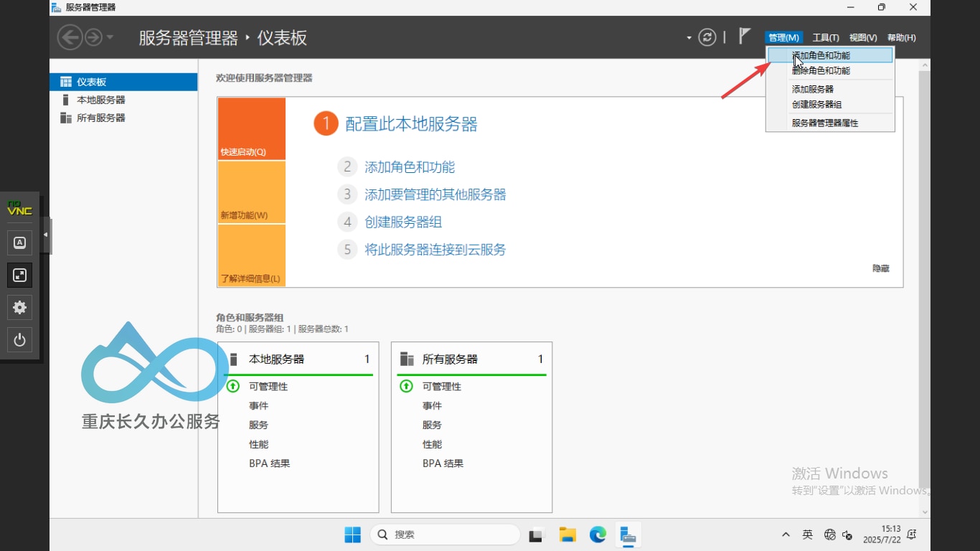The image size is (980, 551).
Task: Click step 3 添加要管理的其他服务器
Action: click(435, 194)
